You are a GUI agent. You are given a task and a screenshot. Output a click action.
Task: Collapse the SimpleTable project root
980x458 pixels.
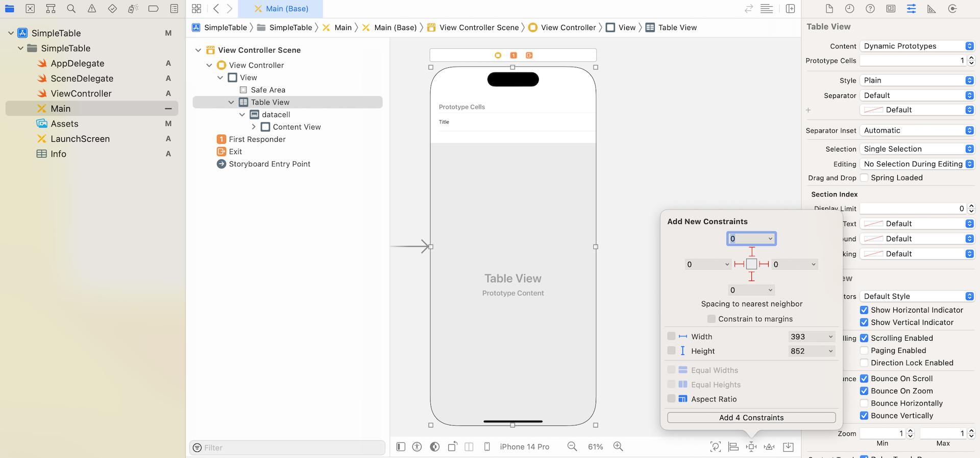click(11, 33)
